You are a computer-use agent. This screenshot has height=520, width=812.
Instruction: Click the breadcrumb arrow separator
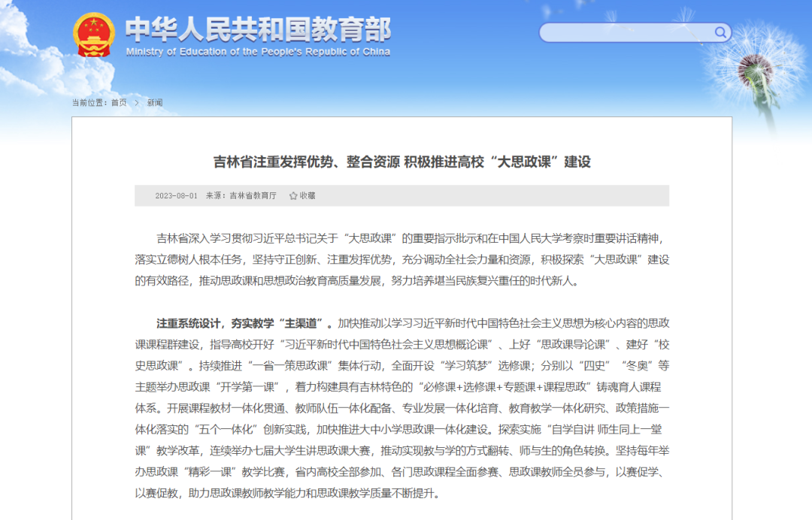pyautogui.click(x=137, y=103)
